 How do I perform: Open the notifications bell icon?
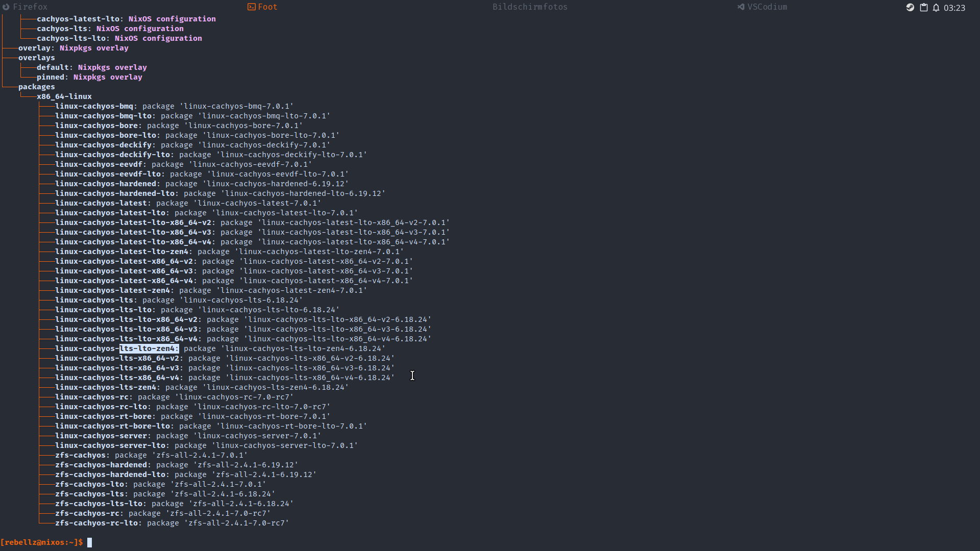pos(936,7)
